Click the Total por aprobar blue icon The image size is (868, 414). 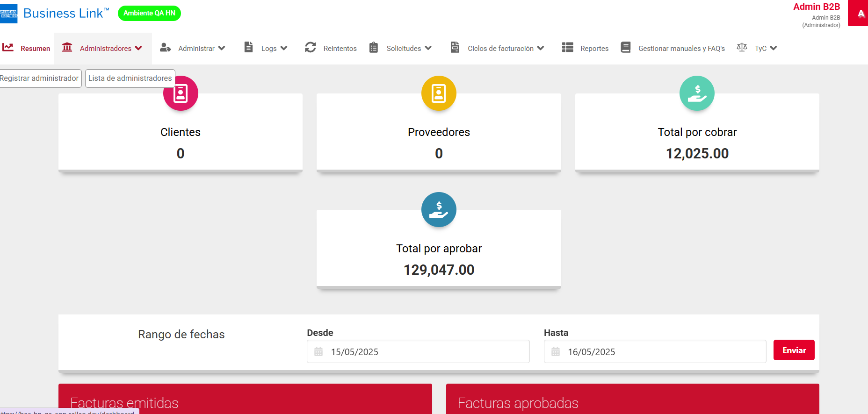439,210
